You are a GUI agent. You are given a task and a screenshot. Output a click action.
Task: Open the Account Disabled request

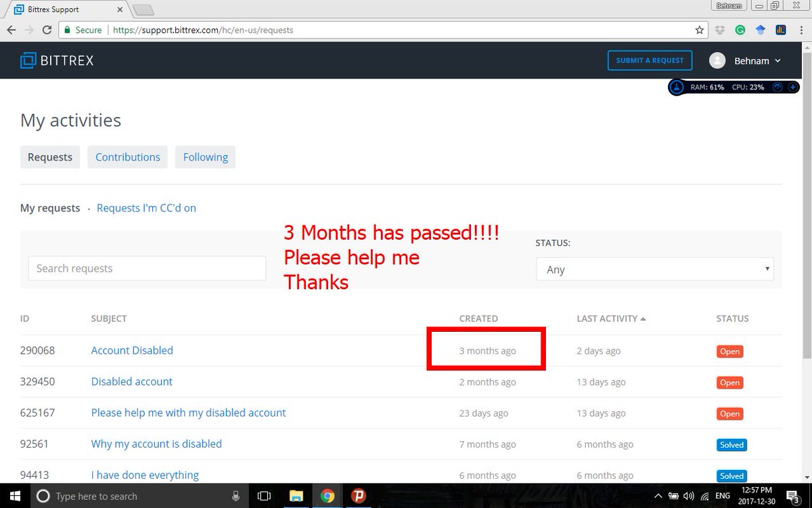(132, 350)
